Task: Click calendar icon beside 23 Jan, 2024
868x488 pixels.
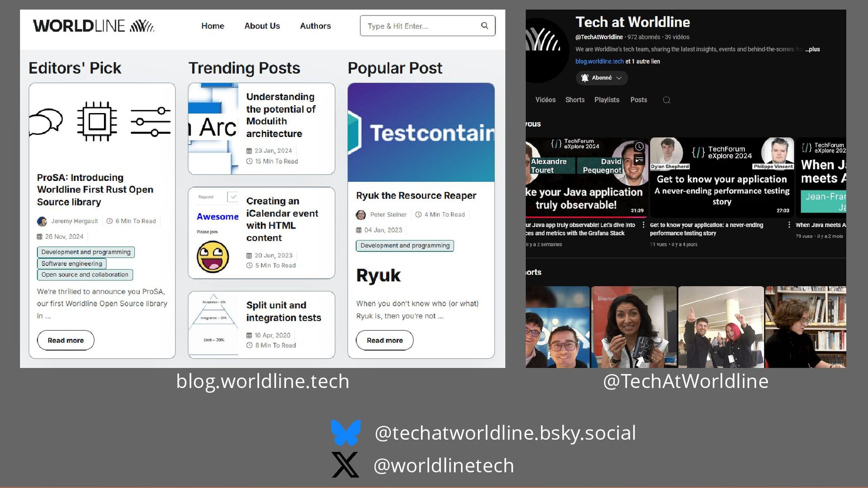Action: tap(249, 151)
